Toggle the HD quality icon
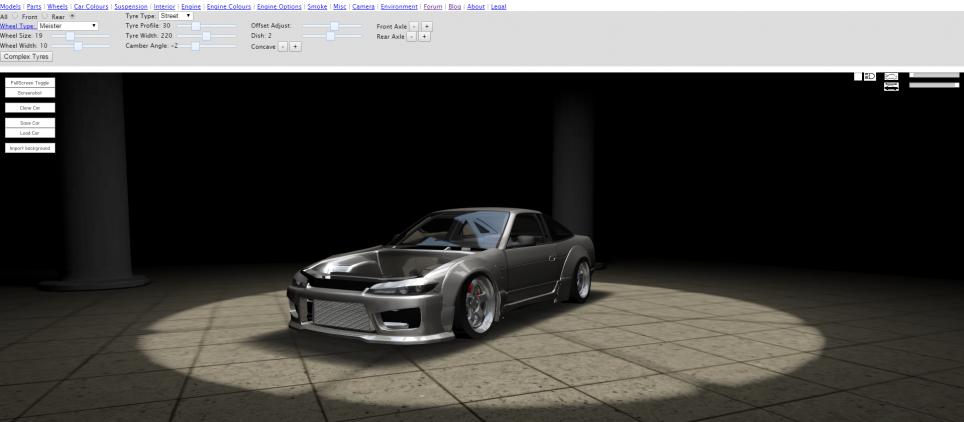The width and height of the screenshot is (964, 422). tap(870, 76)
